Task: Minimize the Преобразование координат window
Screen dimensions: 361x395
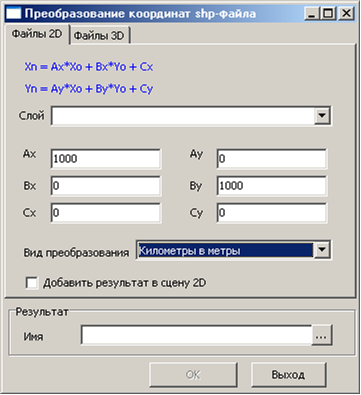Action: 312,14
